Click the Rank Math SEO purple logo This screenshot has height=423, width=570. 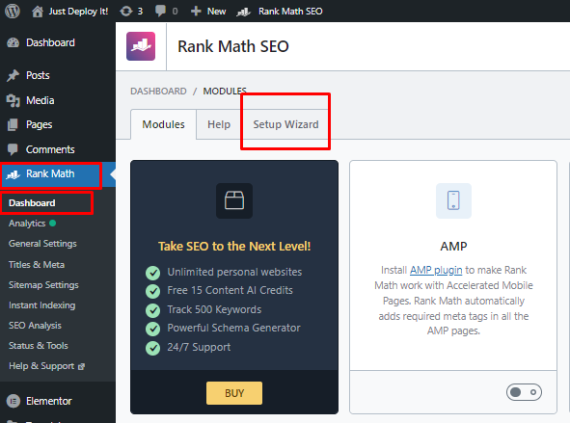[x=141, y=46]
